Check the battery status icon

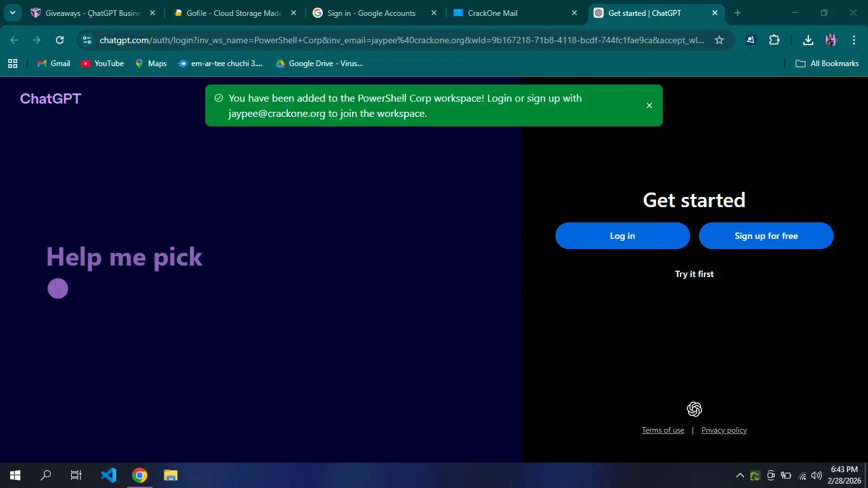(786, 475)
